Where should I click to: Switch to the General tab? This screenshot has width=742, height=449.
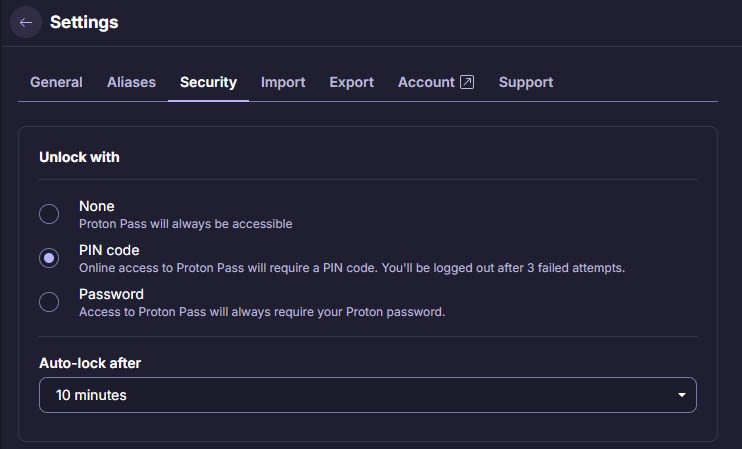coord(56,82)
